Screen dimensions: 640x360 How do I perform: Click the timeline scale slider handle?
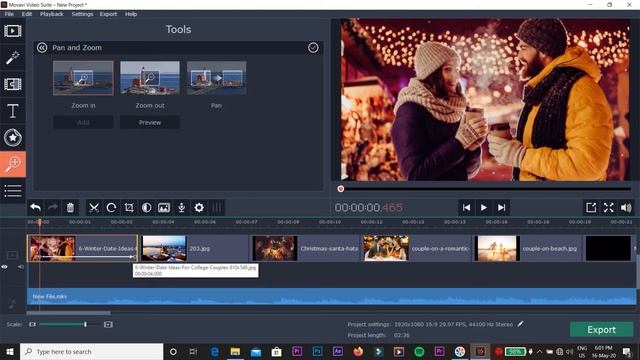[85, 324]
